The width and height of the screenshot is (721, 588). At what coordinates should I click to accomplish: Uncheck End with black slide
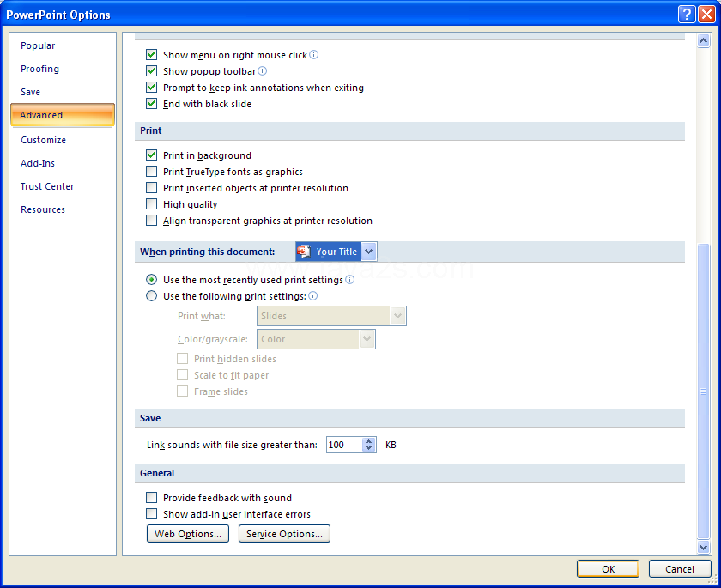click(x=151, y=104)
